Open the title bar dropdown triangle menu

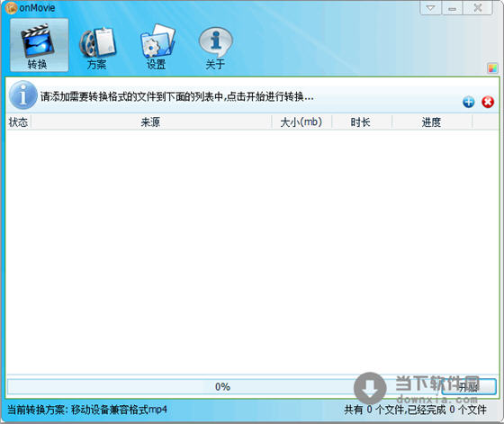coord(431,8)
